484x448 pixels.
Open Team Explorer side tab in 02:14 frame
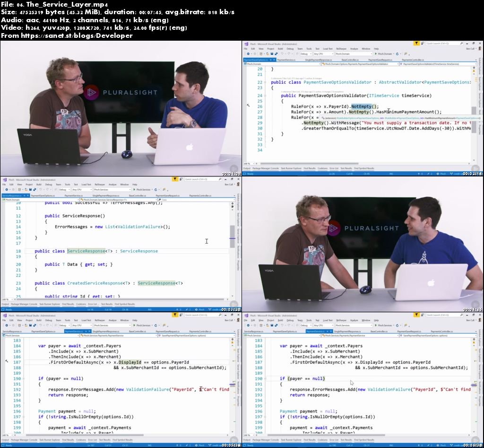480,84
